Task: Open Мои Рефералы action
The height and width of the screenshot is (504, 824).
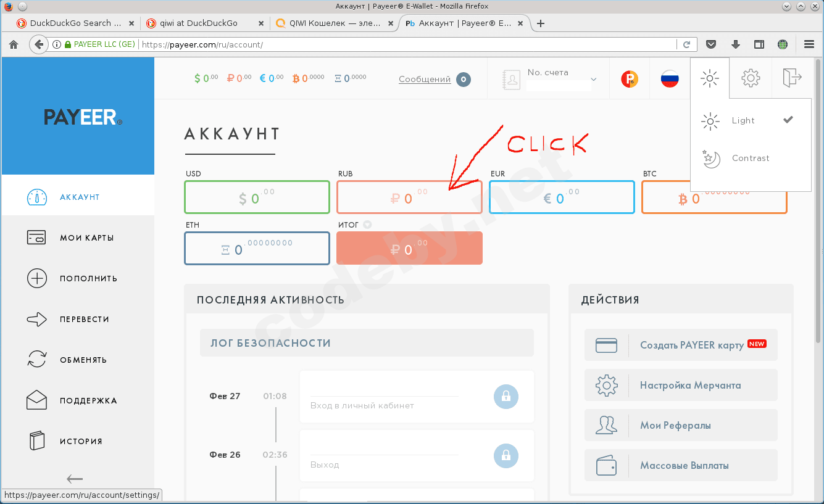Action: tap(681, 425)
